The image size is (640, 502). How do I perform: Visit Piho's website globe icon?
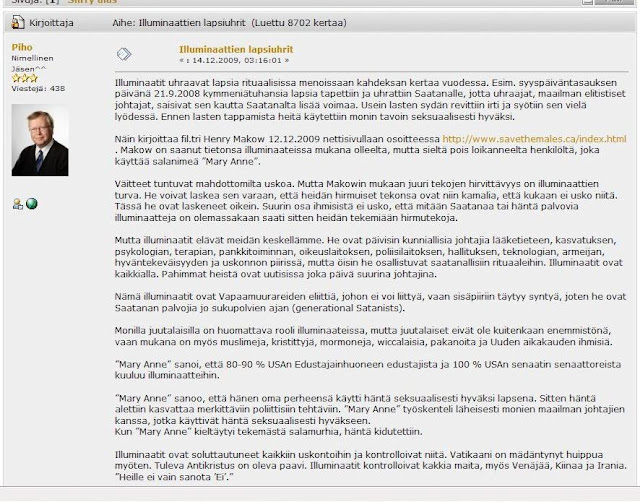[31, 203]
